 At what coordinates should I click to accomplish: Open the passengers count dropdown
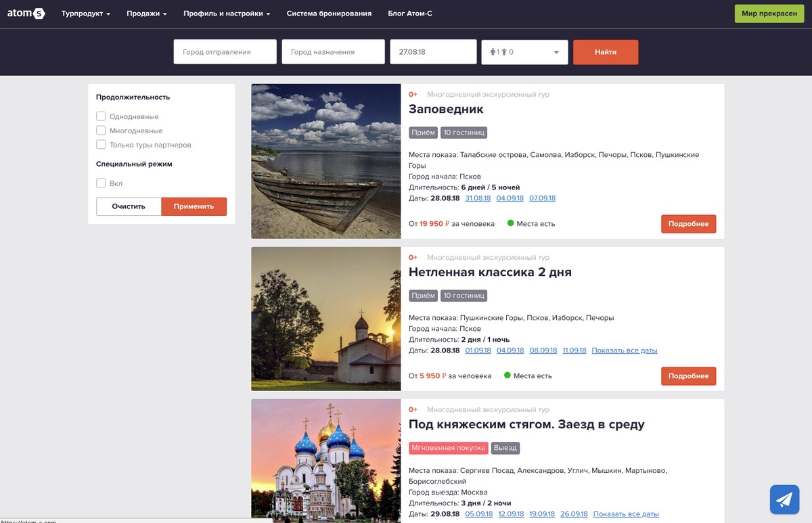point(524,52)
